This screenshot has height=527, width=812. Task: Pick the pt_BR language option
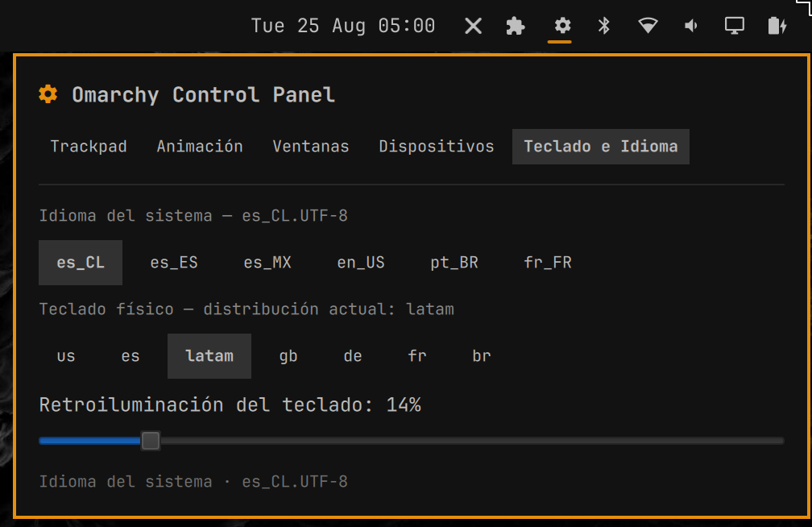454,263
